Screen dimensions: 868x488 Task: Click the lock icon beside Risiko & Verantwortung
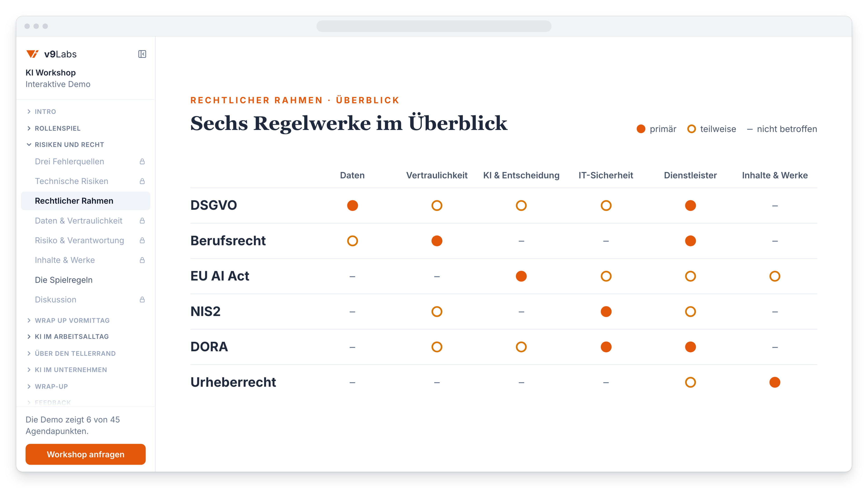tap(142, 240)
